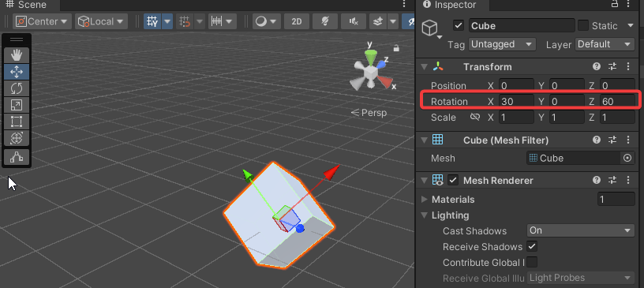Open the Layer Default dropdown

(x=605, y=44)
